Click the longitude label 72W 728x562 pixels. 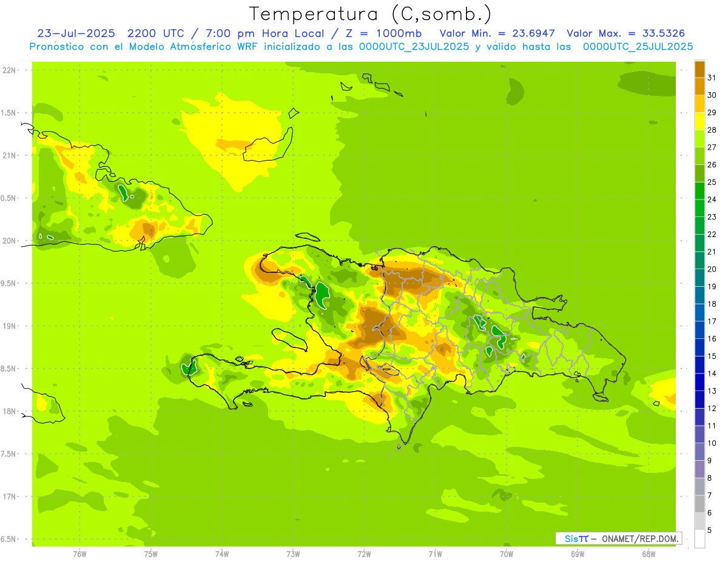[364, 554]
